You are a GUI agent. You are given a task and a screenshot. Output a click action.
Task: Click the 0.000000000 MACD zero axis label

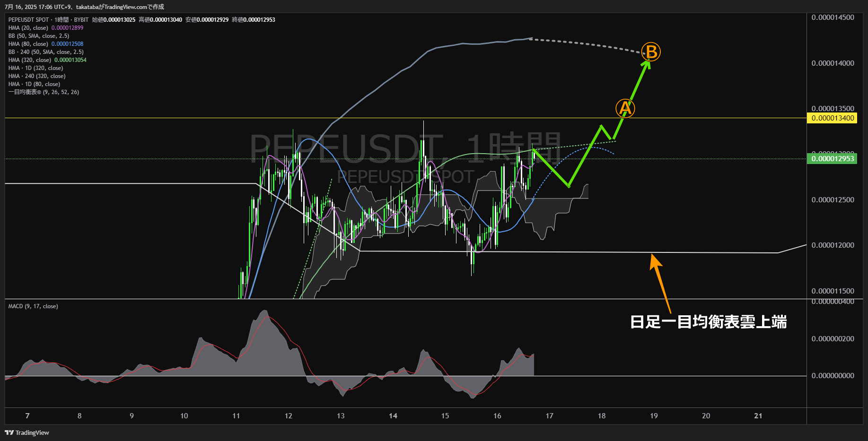(833, 376)
